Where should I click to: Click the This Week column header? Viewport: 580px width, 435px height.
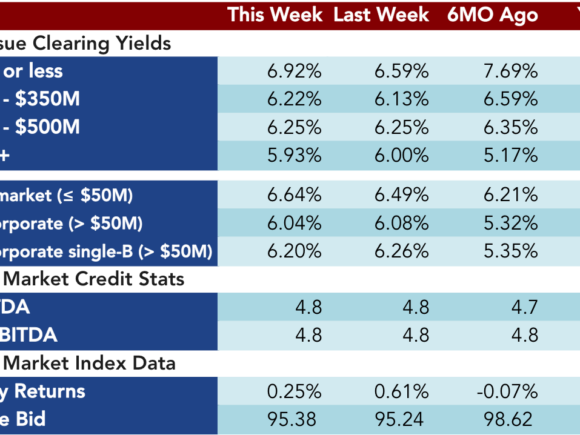(x=274, y=15)
